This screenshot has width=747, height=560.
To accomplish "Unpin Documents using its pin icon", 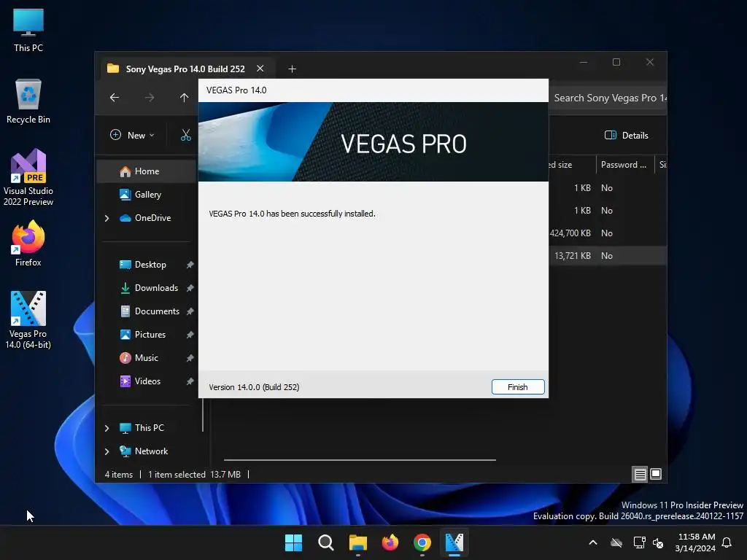I will click(190, 311).
